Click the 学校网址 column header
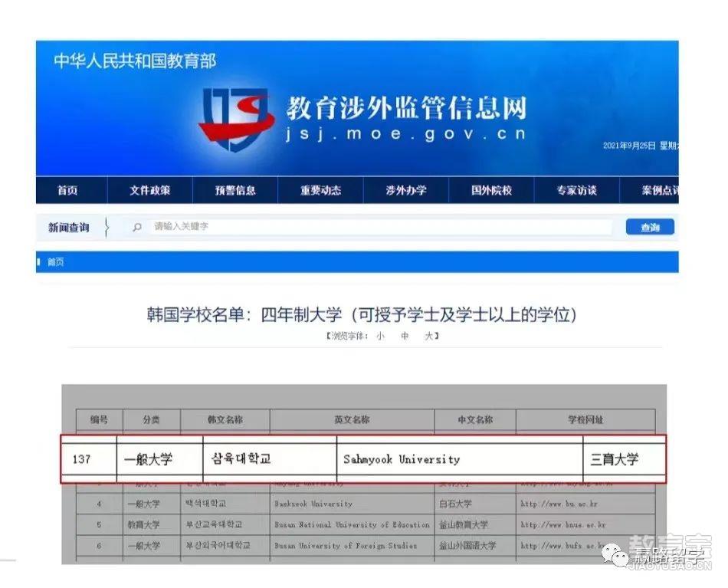Image resolution: width=728 pixels, height=588 pixels. (x=585, y=420)
